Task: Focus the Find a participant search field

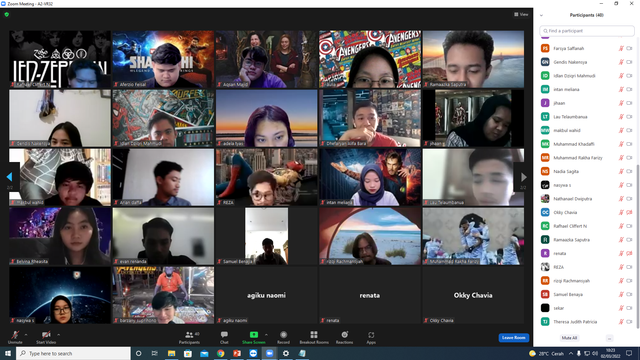Action: [x=587, y=31]
